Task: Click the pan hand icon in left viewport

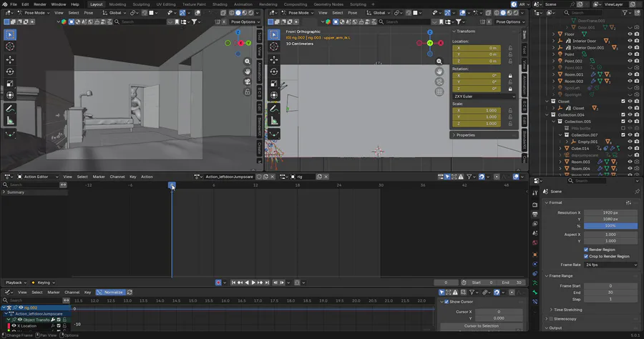Action: [x=248, y=72]
